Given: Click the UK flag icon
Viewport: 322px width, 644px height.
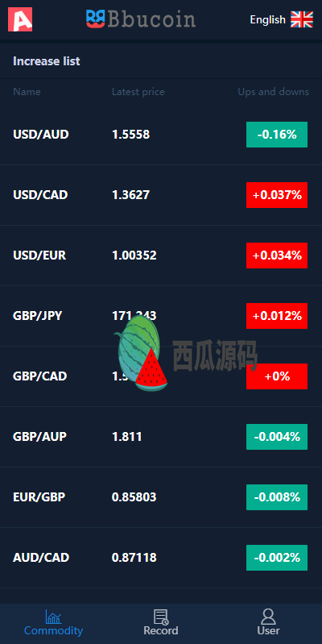Looking at the screenshot, I should [302, 19].
